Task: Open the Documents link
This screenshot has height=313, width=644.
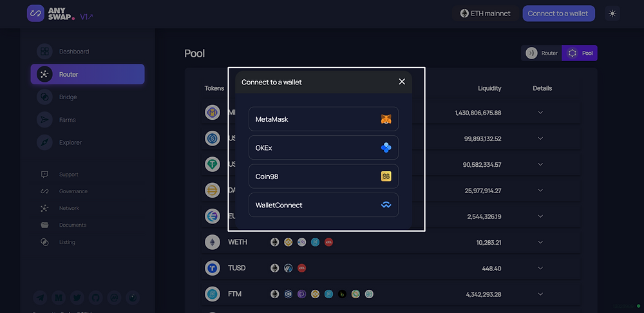Action: (x=73, y=225)
